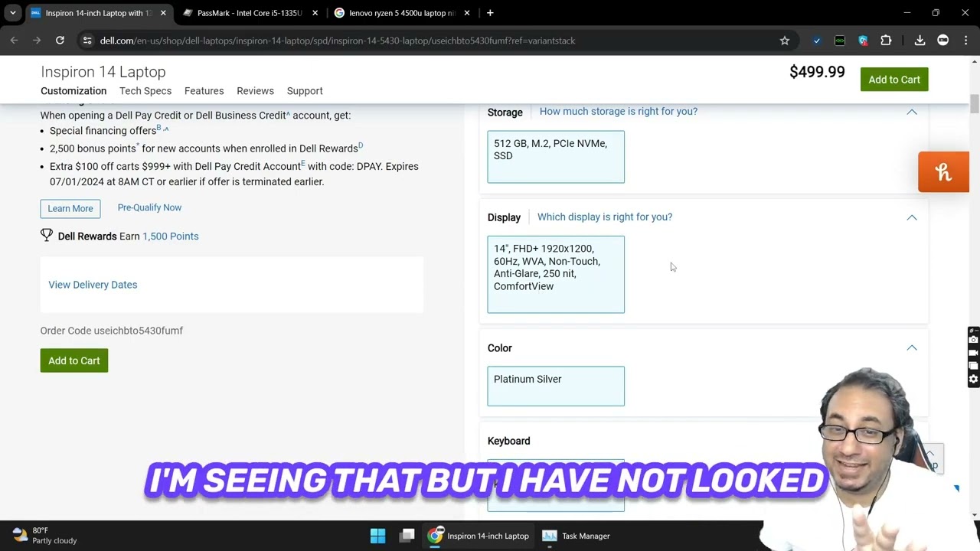Switch to the PassMark Intel Core i5 tab
980x551 pixels.
tap(250, 13)
